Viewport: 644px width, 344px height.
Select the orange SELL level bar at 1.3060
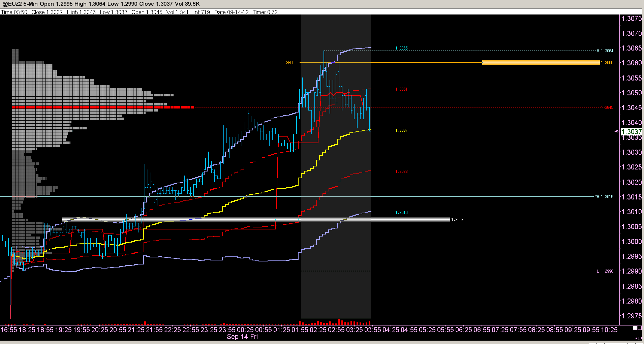click(x=541, y=62)
